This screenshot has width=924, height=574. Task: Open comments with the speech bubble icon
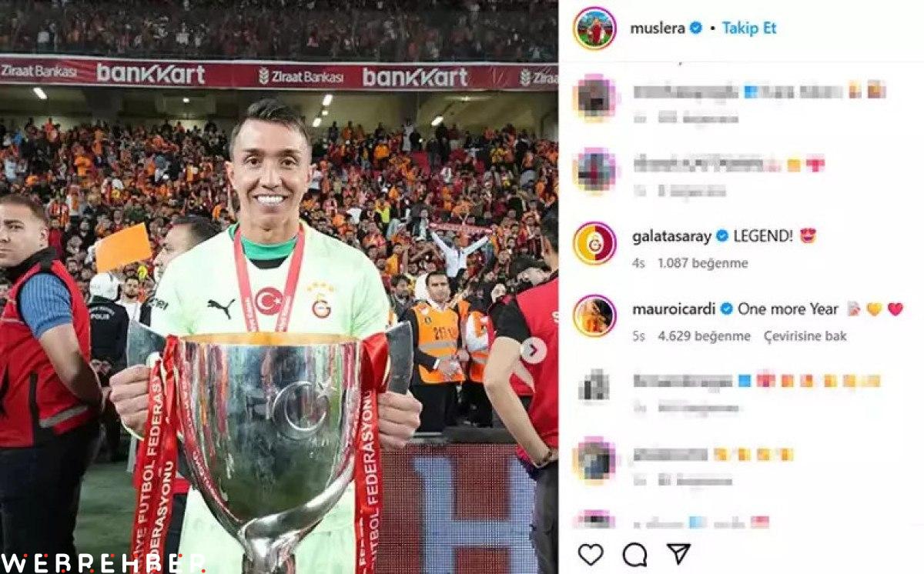point(634,554)
